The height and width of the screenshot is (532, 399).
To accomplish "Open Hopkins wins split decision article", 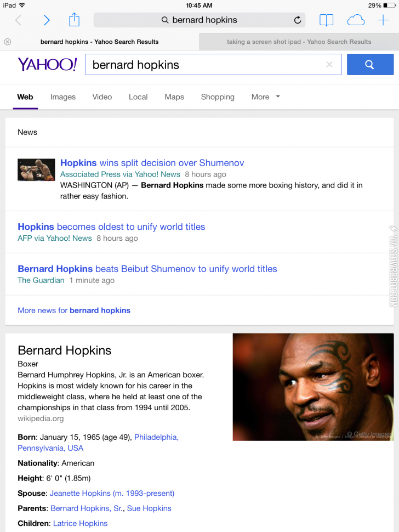I will tap(152, 163).
